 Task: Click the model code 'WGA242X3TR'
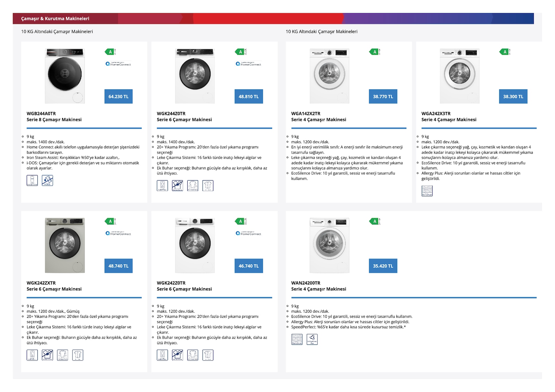click(436, 113)
